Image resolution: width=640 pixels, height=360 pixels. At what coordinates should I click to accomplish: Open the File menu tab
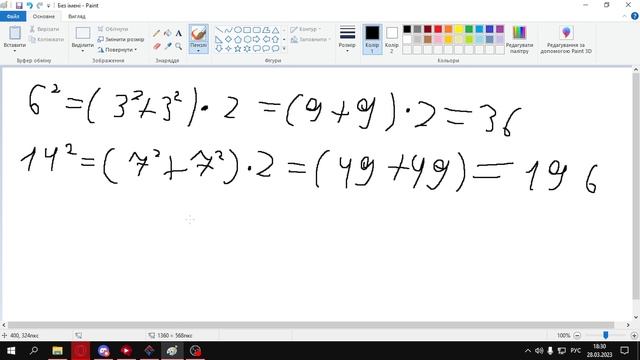[x=13, y=16]
